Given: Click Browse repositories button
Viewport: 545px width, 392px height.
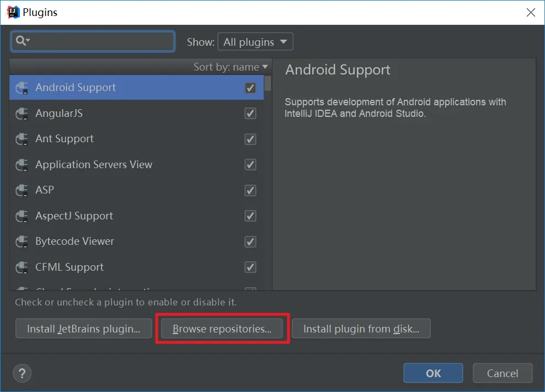Looking at the screenshot, I should [x=222, y=329].
